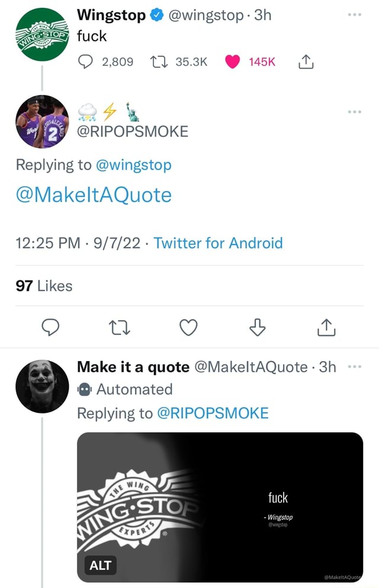Share RIPOPSMOKE's tweet via upload icon
This screenshot has width=379, height=588.
click(x=326, y=327)
